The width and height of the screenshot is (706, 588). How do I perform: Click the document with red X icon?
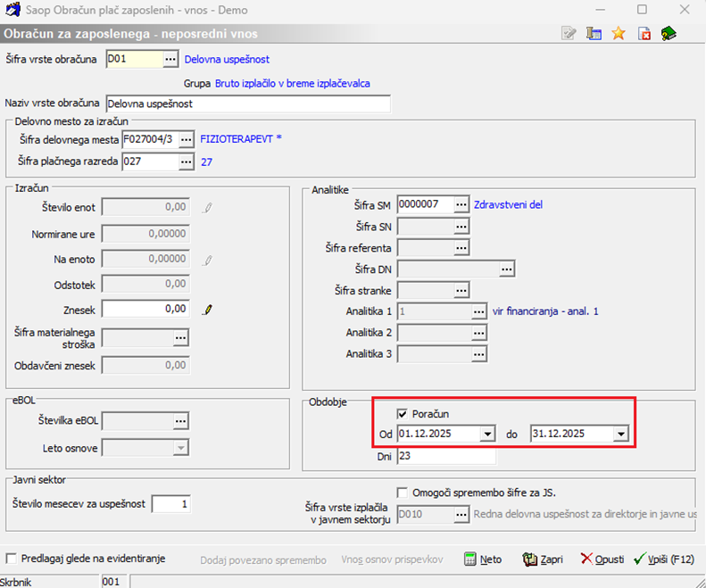point(644,33)
